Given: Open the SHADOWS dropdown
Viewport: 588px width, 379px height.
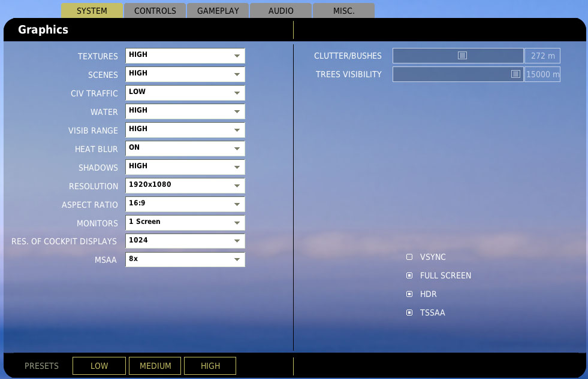Looking at the screenshot, I should tap(185, 166).
